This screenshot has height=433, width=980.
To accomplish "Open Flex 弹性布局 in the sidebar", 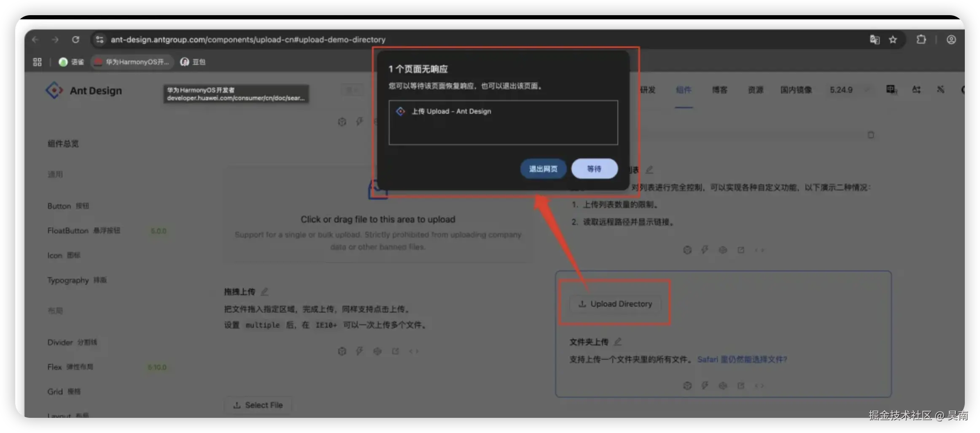I will click(x=70, y=367).
